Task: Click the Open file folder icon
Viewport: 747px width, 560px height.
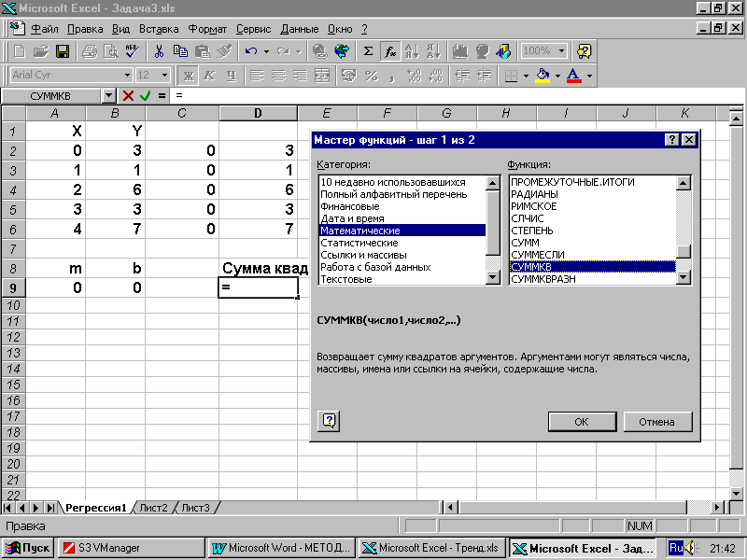Action: (x=41, y=51)
